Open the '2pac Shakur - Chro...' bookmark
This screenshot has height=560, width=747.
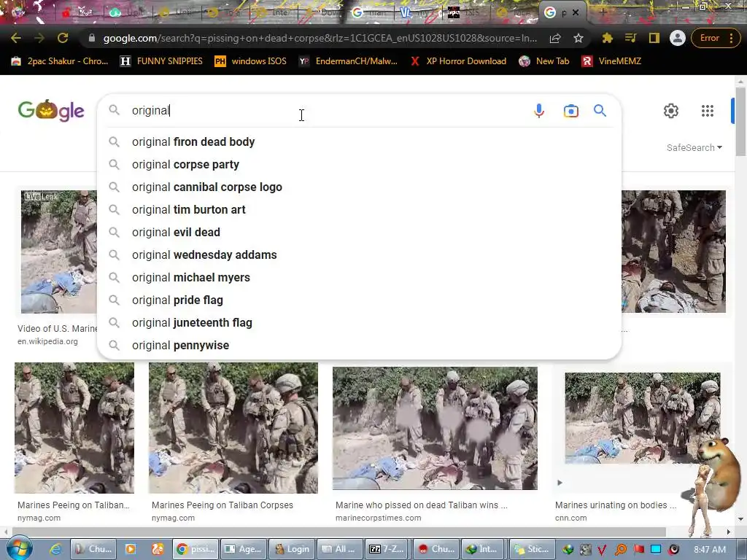tap(60, 61)
